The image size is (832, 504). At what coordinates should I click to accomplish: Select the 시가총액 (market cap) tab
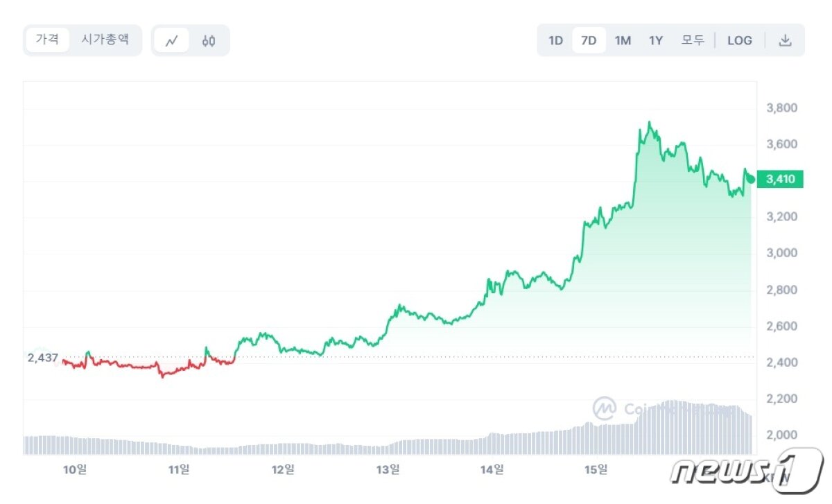[105, 40]
